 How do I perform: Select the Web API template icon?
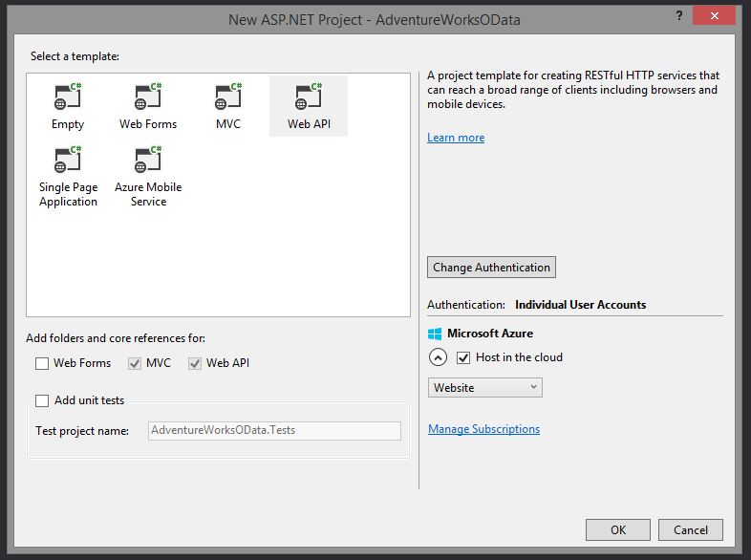click(x=309, y=97)
